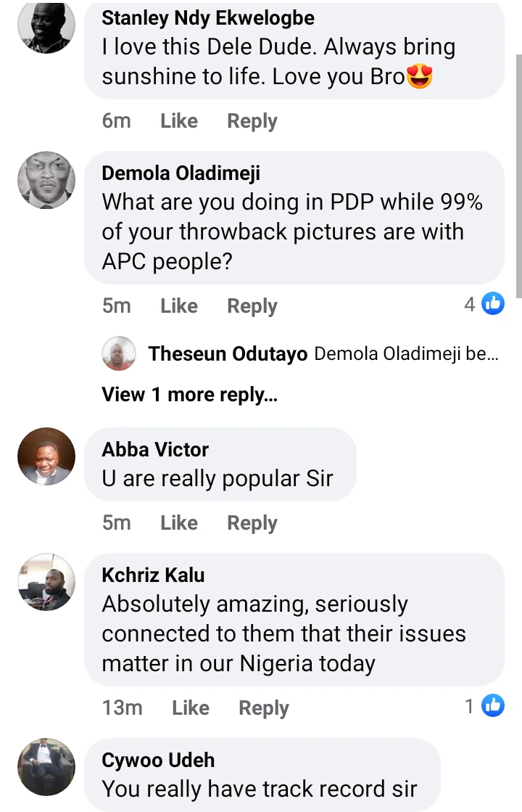522x812 pixels.
Task: Like Demola Oladimeji's comment
Action: point(179,306)
